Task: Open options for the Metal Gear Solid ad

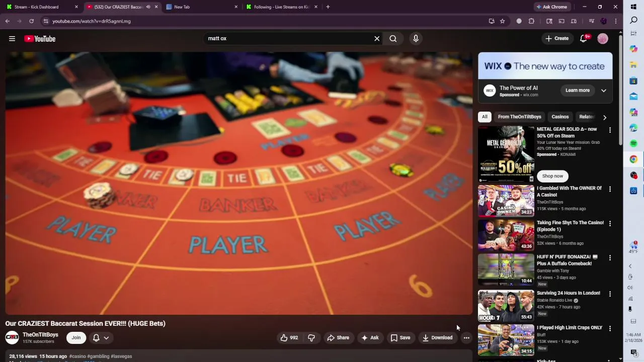Action: (610, 130)
